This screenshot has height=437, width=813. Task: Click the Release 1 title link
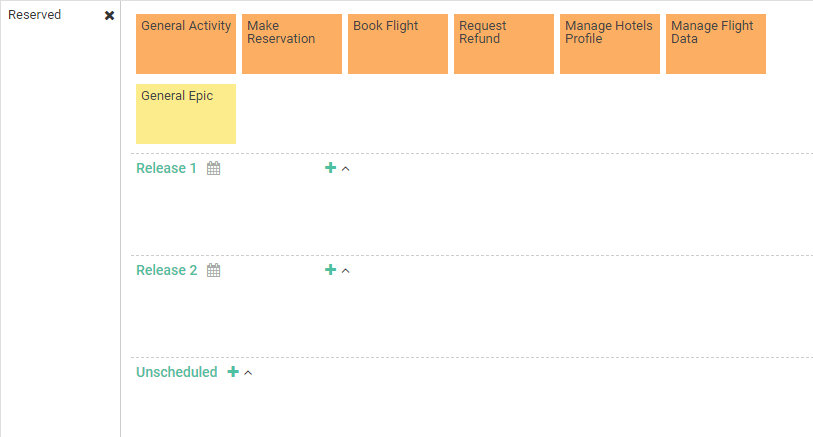click(x=166, y=168)
